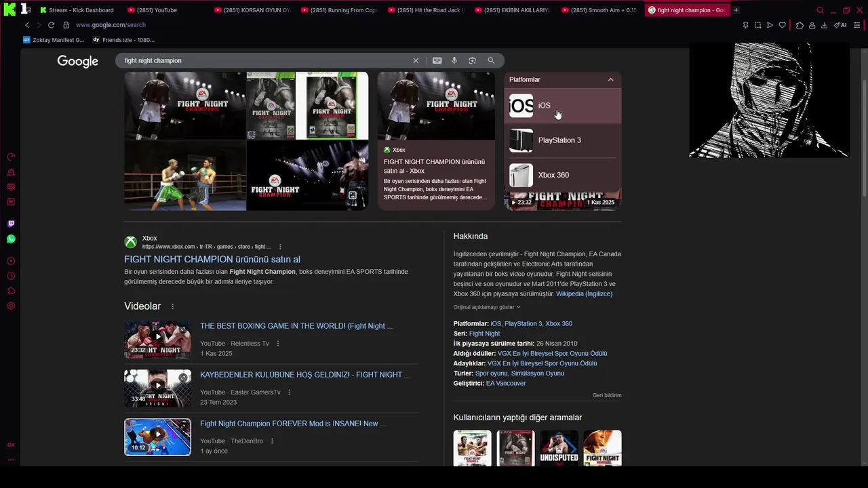Select Xbox 360 in Platformlar list

[x=562, y=175]
